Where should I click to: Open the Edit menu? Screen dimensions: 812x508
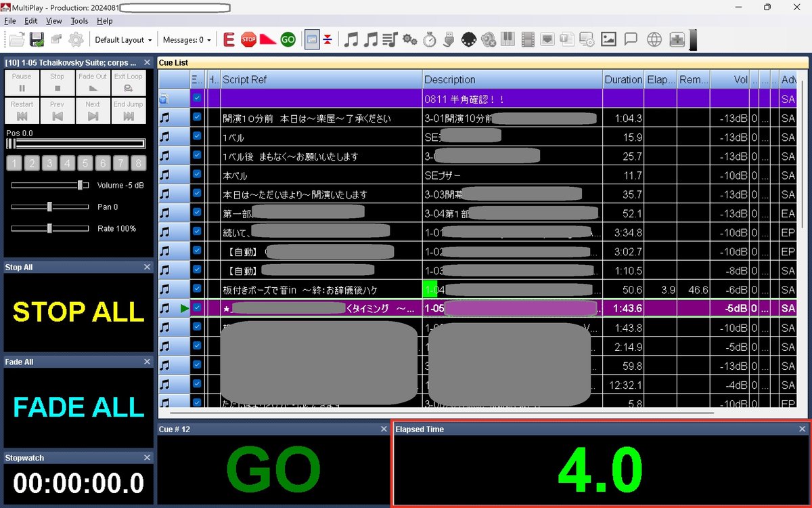tap(30, 21)
